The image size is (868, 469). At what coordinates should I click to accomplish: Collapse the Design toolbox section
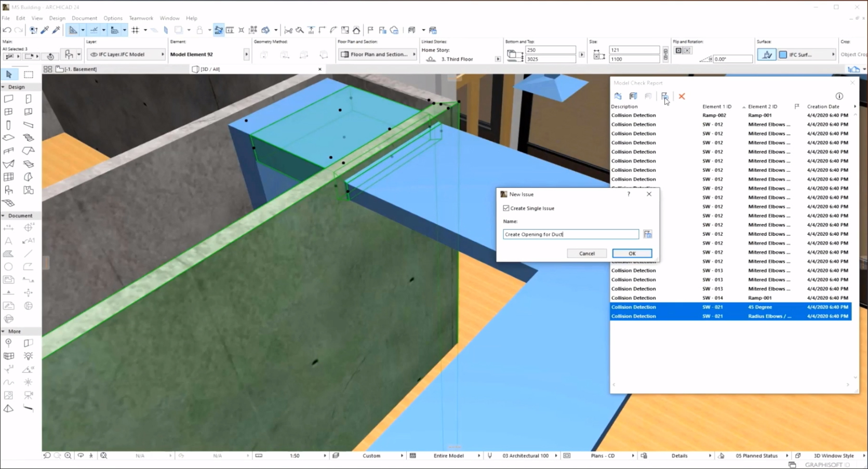pos(3,87)
